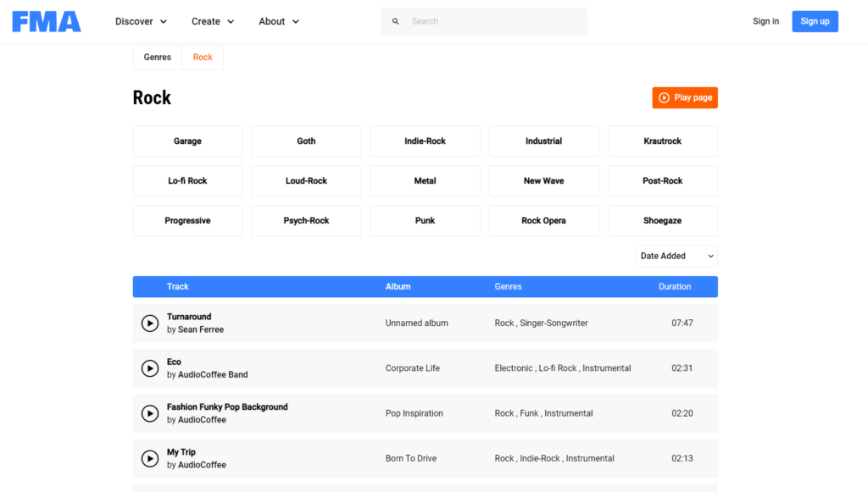The image size is (868, 492).
Task: Open the Psych-Rock subgenre
Action: 306,221
